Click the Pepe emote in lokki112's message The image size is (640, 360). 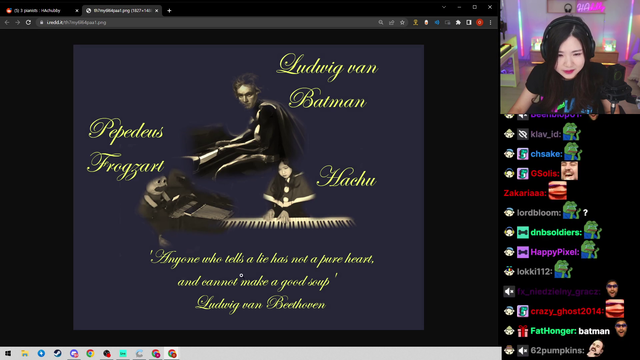click(563, 269)
